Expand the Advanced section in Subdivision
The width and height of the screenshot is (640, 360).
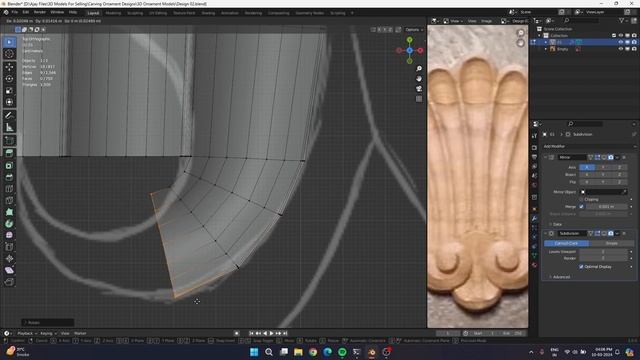561,277
